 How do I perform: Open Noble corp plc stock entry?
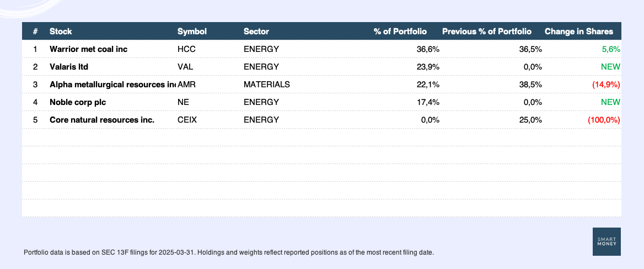78,102
